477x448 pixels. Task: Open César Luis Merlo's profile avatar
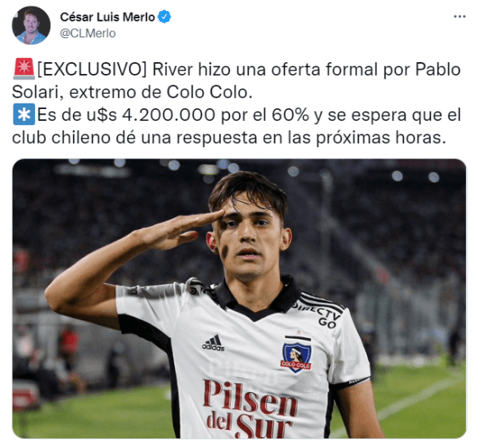(x=31, y=25)
